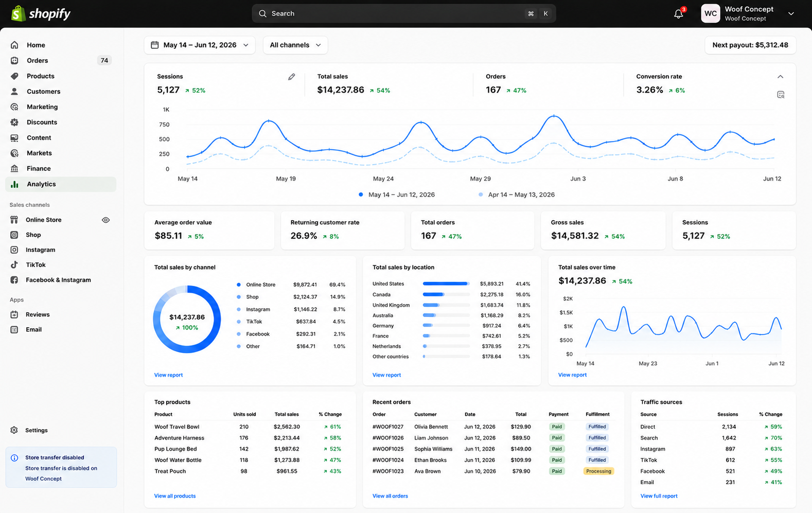The height and width of the screenshot is (513, 812).
Task: Click the Home icon in sidebar
Action: [14, 45]
